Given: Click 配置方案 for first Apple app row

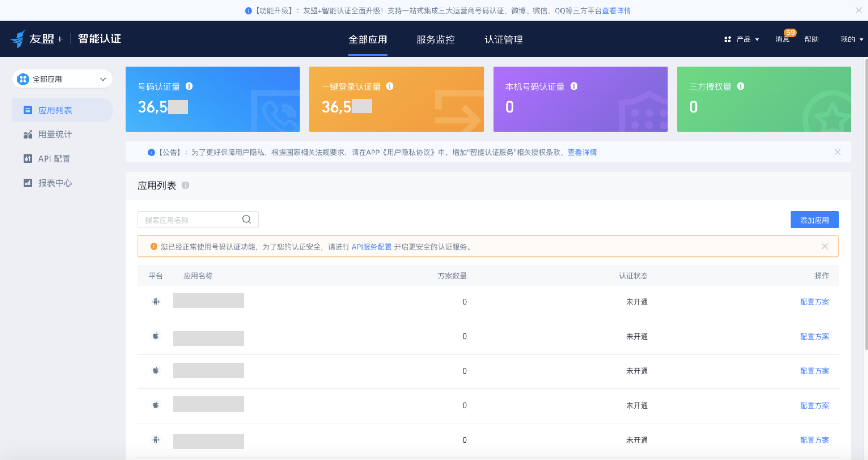Looking at the screenshot, I should click(814, 337).
